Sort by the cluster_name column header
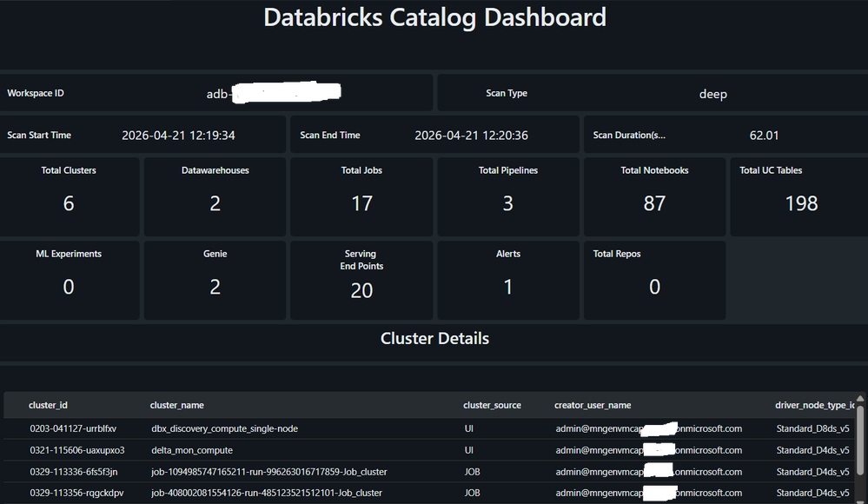This screenshot has height=504, width=868. 176,406
